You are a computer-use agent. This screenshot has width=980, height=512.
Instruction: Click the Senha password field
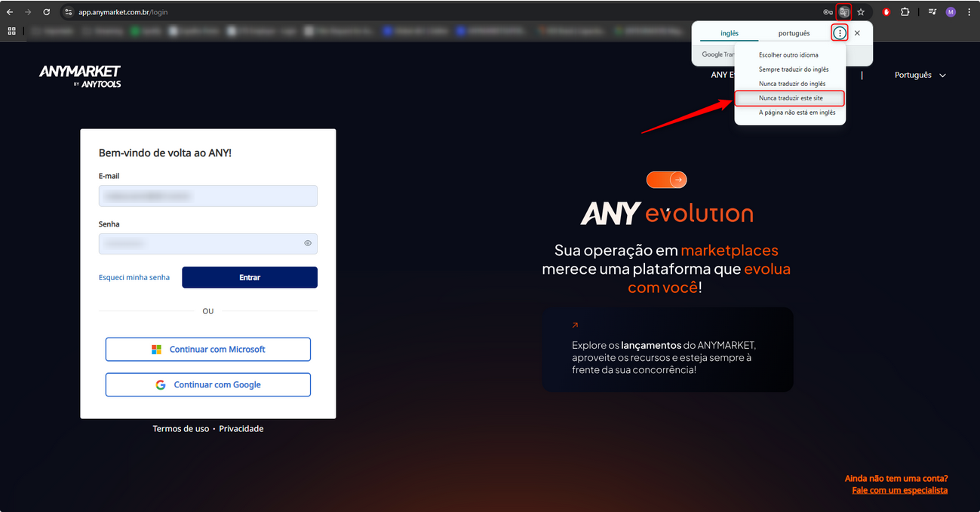tap(208, 243)
